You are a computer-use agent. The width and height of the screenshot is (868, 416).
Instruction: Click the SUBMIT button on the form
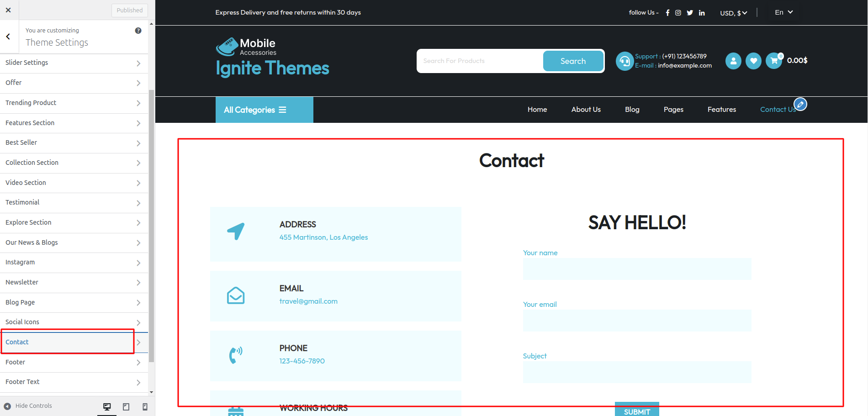637,410
